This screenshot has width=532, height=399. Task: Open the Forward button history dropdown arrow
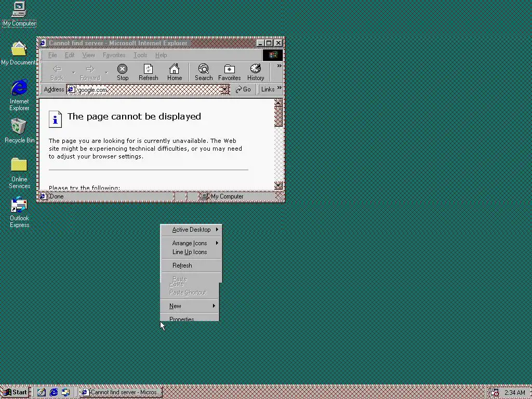click(106, 73)
